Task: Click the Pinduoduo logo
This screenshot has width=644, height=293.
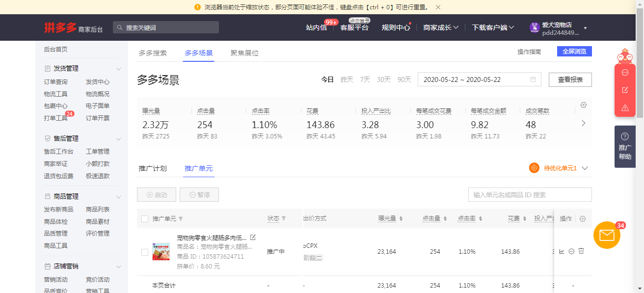Action: [60, 27]
